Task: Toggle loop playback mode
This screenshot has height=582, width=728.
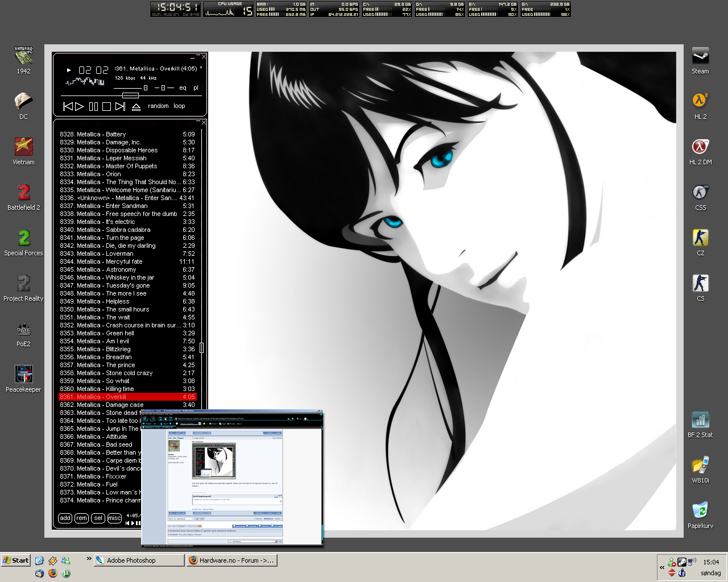Action: tap(179, 106)
